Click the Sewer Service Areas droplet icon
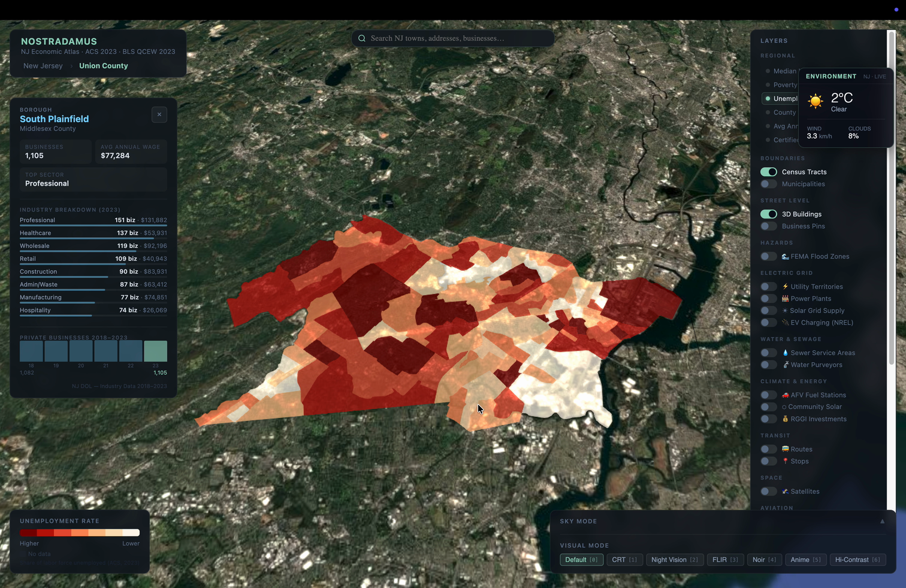Viewport: 906px width, 588px height. 785,353
